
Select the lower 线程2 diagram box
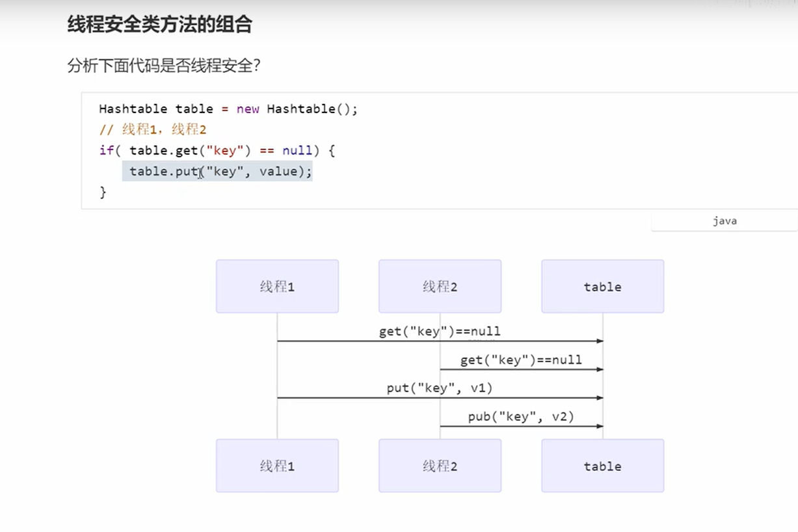tap(439, 466)
